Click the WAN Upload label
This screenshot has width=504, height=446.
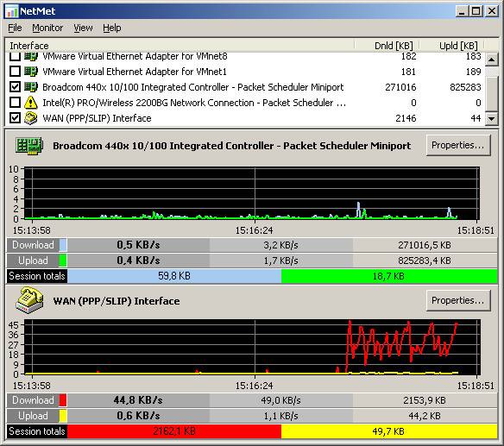click(x=33, y=416)
